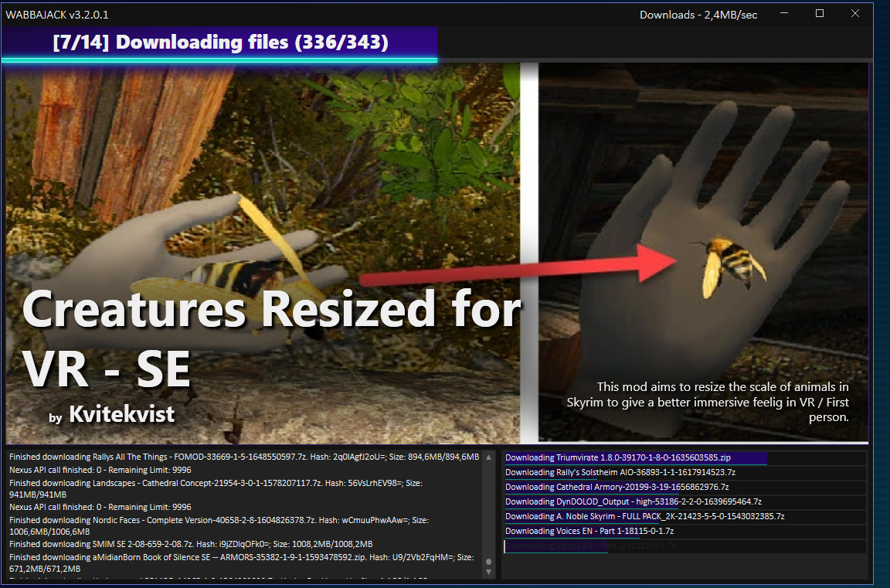Viewport: 890px width, 588px height.
Task: Click the log scrollbar thumb
Action: click(x=489, y=561)
